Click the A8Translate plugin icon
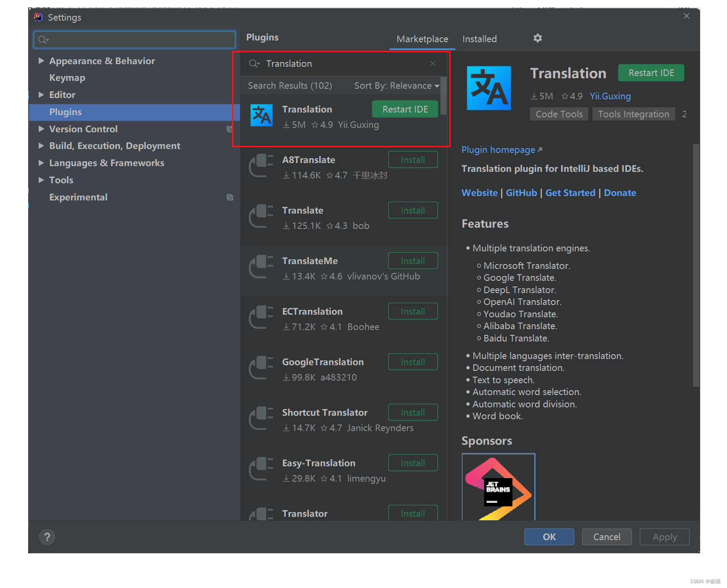Screen dimensions: 727x588 click(261, 166)
